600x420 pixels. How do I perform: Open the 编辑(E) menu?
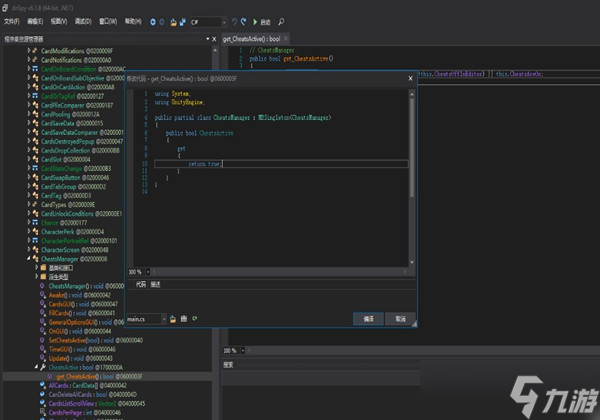tap(35, 21)
